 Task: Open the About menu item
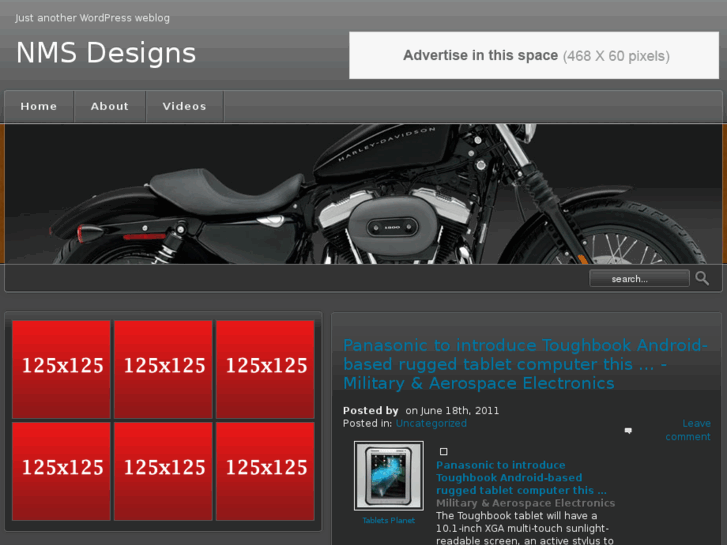[109, 106]
